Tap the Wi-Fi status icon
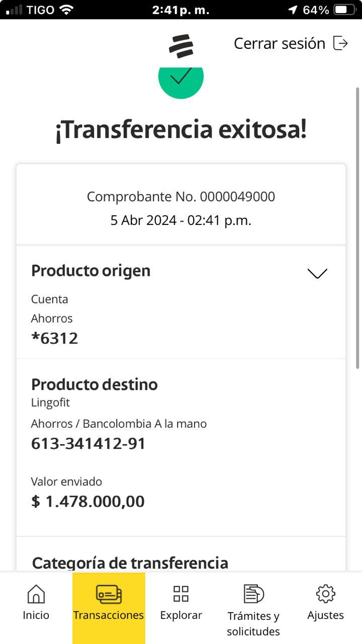The image size is (362, 644). tap(66, 10)
